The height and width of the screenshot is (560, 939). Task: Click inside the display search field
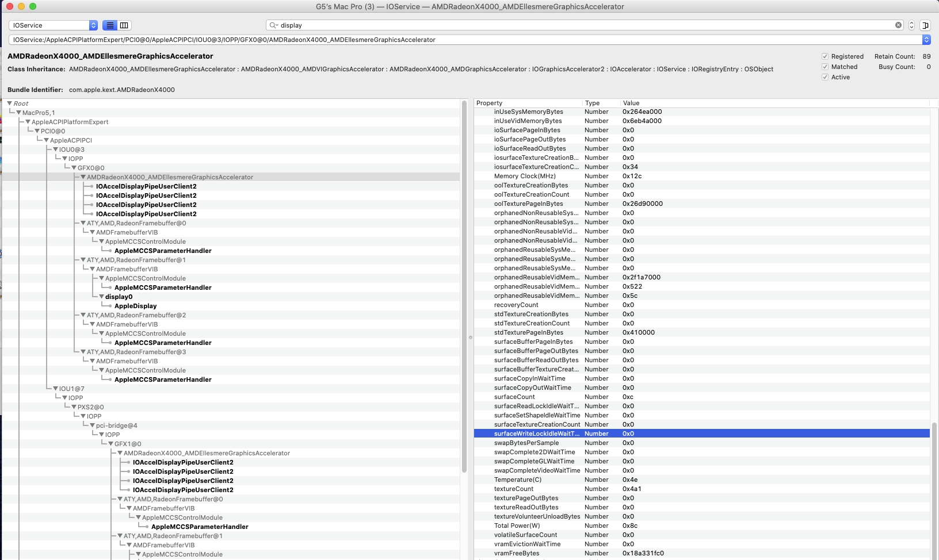coord(584,25)
